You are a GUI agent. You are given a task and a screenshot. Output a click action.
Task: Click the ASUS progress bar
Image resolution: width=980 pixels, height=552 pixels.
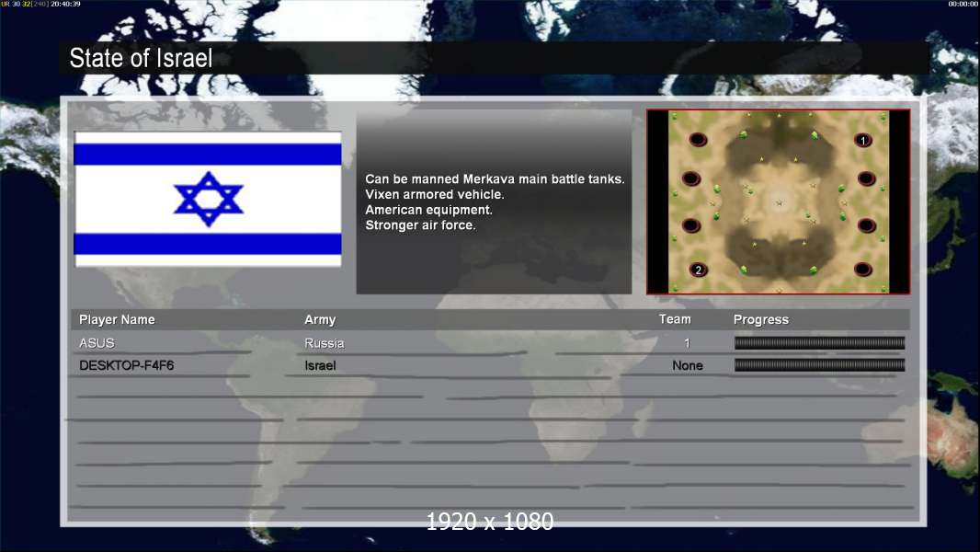[819, 342]
